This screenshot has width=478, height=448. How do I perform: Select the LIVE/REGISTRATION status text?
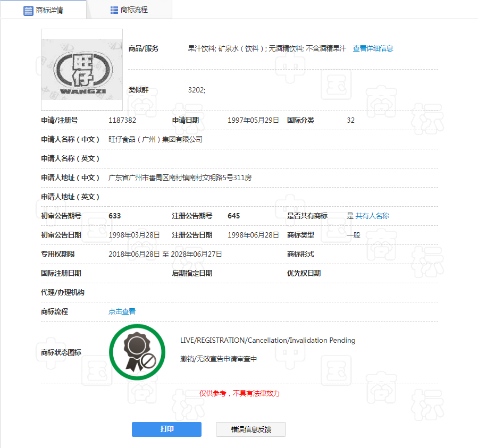point(267,340)
